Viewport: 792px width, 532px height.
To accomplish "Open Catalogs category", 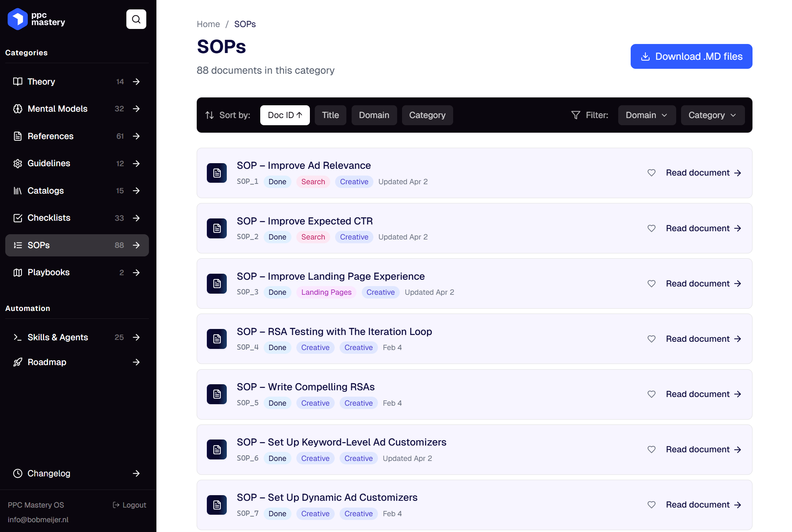I will pos(77,191).
